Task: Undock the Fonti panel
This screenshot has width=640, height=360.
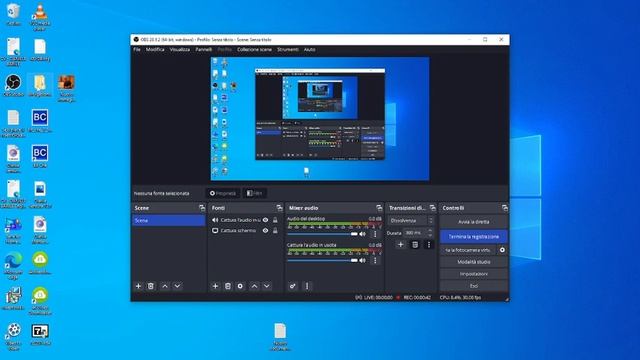Action: pos(279,208)
